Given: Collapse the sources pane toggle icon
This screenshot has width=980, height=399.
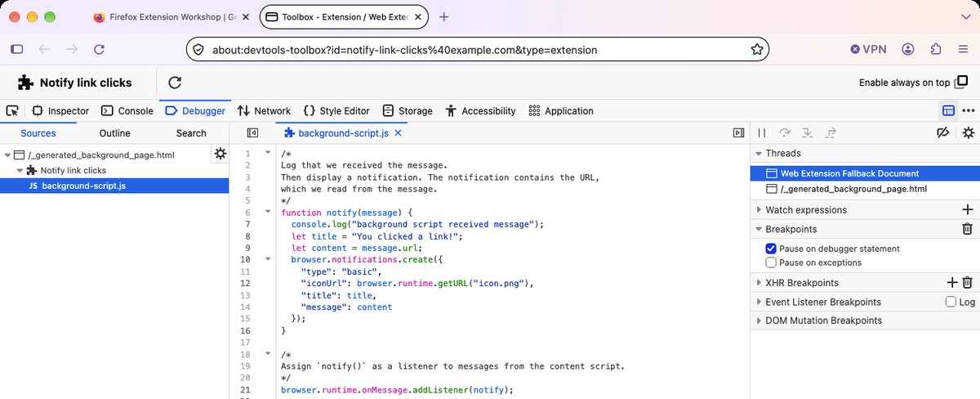Looking at the screenshot, I should pos(253,132).
